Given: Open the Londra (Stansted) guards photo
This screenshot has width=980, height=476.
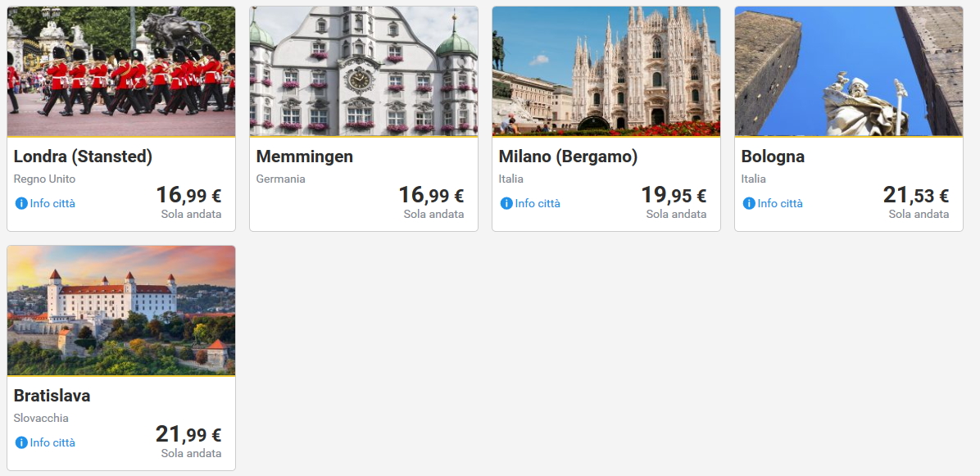Looking at the screenshot, I should click(x=121, y=71).
